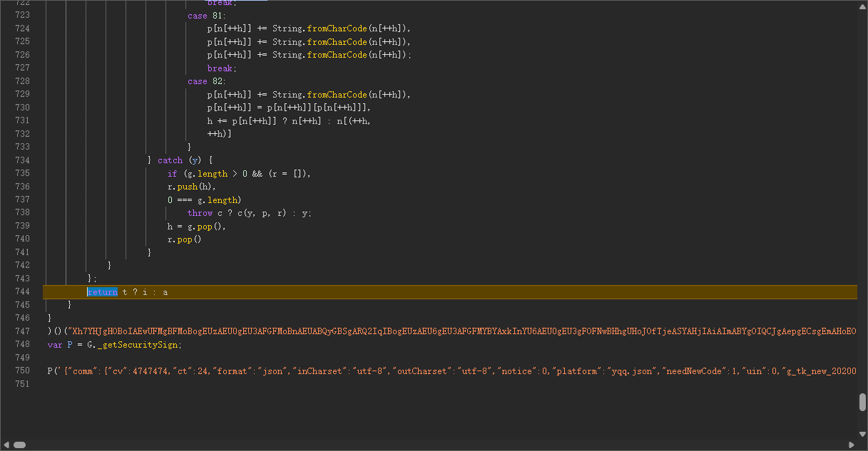
Task: Click '"platform":"yqq.json"' on line 750
Action: (x=604, y=370)
